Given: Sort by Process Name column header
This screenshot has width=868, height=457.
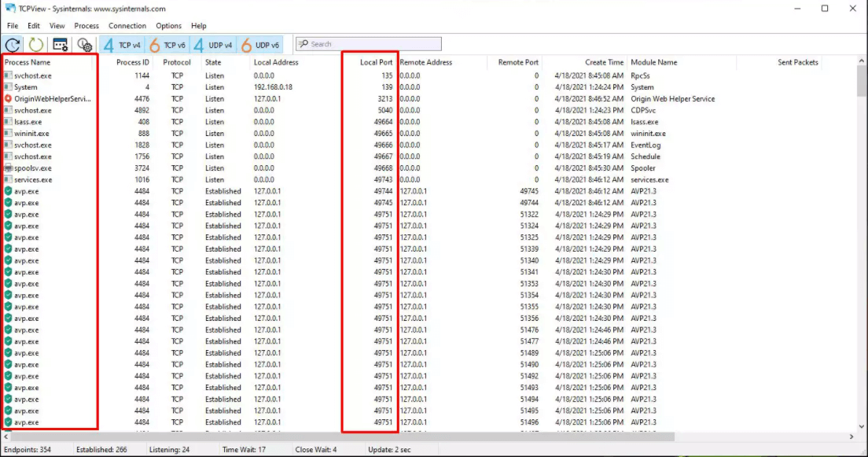Looking at the screenshot, I should pos(28,63).
